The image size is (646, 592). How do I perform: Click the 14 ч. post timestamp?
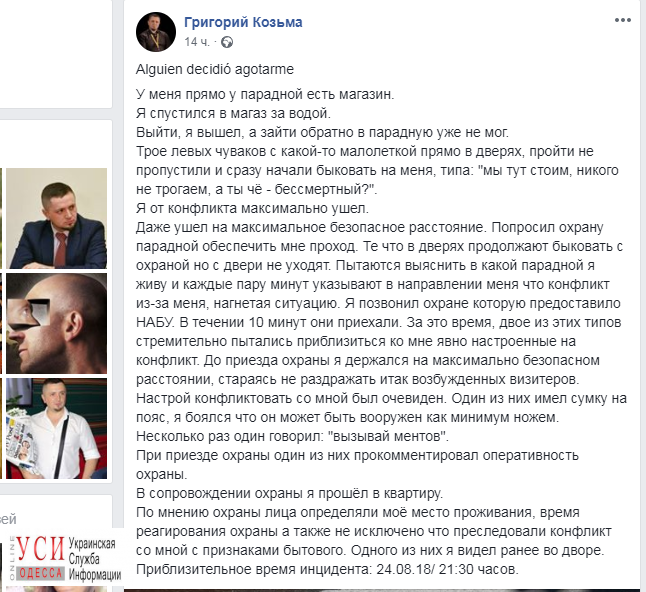(197, 42)
